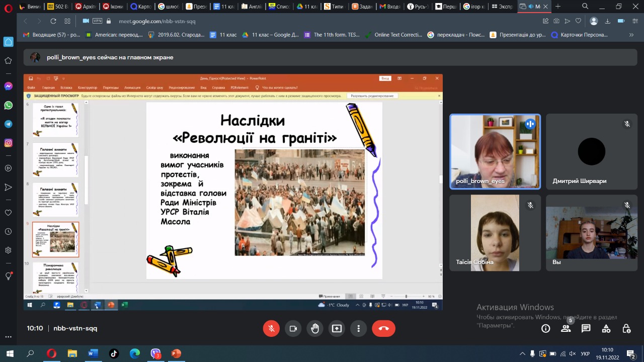
Task: Open the Windows Start menu
Action: 10,353
